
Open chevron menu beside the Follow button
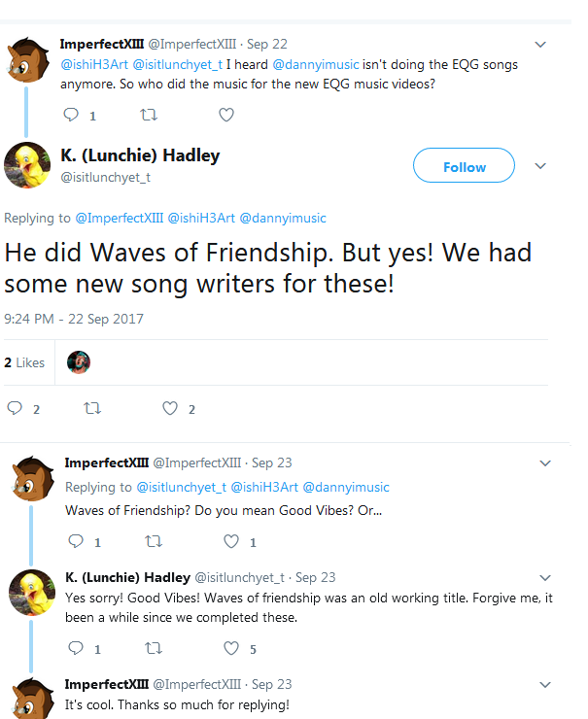(x=541, y=166)
